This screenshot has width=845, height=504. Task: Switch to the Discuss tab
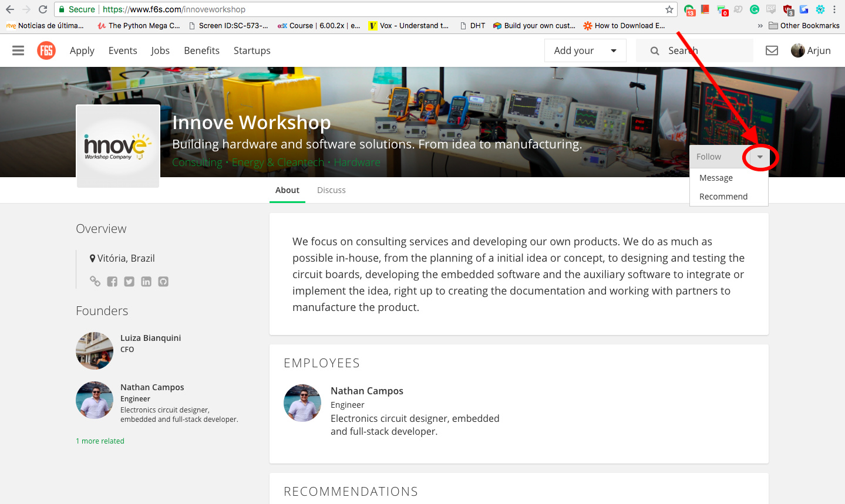click(331, 190)
